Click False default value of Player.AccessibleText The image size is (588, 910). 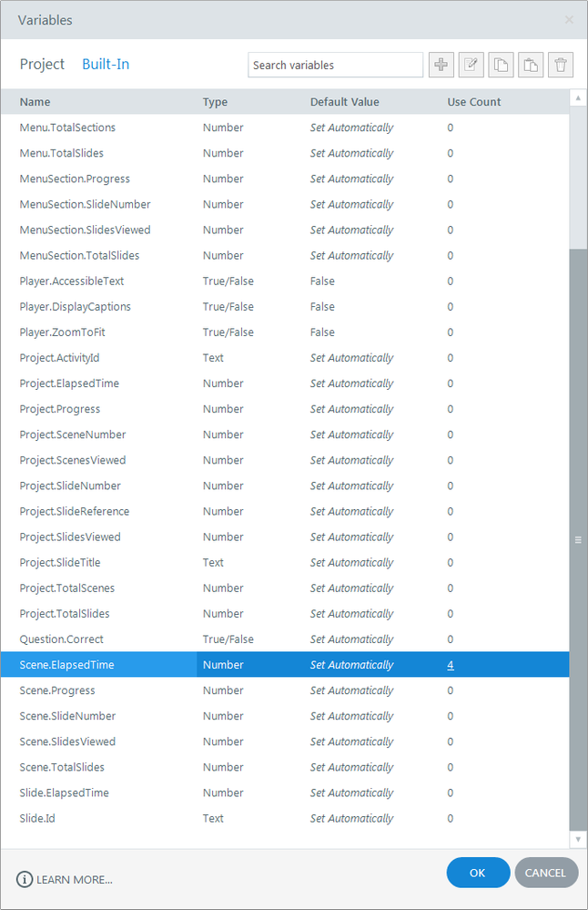[x=322, y=281]
